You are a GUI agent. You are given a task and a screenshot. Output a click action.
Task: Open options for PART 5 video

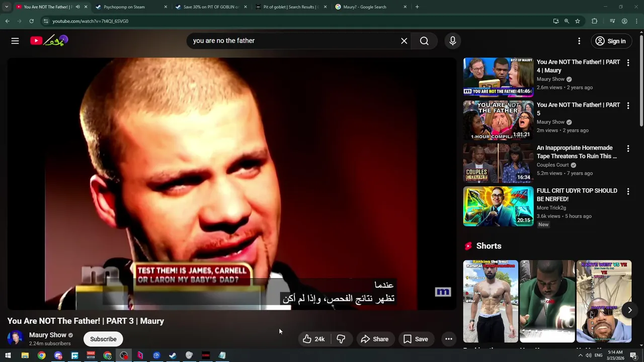[628, 106]
